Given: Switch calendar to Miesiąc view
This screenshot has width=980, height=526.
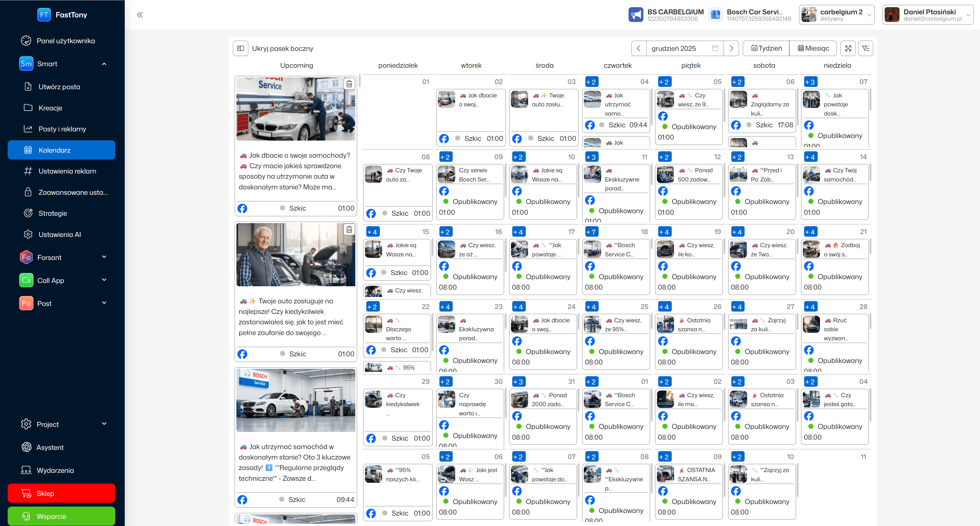Looking at the screenshot, I should (x=813, y=48).
